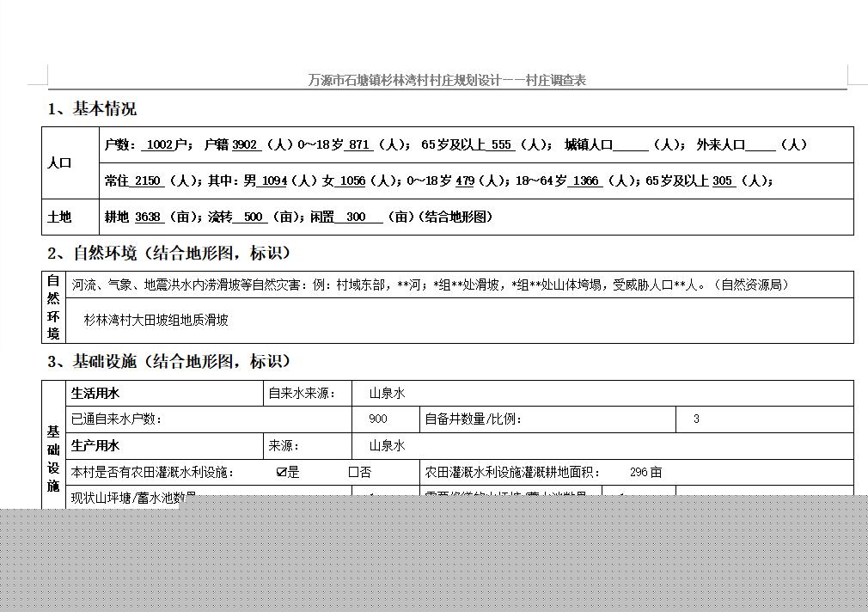The image size is (868, 612).
Task: Click the heading 3、基础设施
Action: point(169,361)
